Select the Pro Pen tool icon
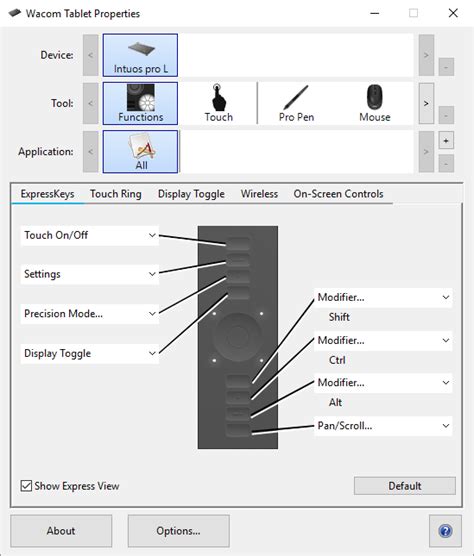Screen dimensions: 474x556 pyautogui.click(x=296, y=103)
